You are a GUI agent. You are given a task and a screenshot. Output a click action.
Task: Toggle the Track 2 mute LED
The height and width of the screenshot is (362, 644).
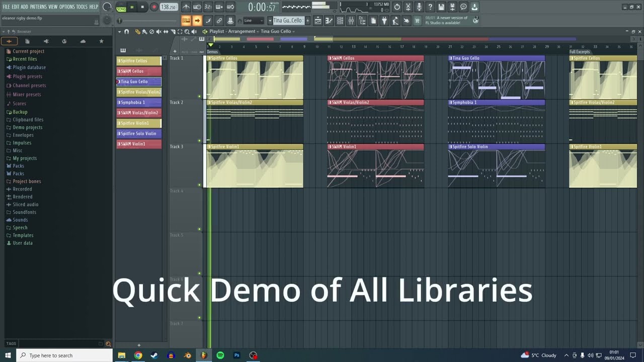point(200,140)
